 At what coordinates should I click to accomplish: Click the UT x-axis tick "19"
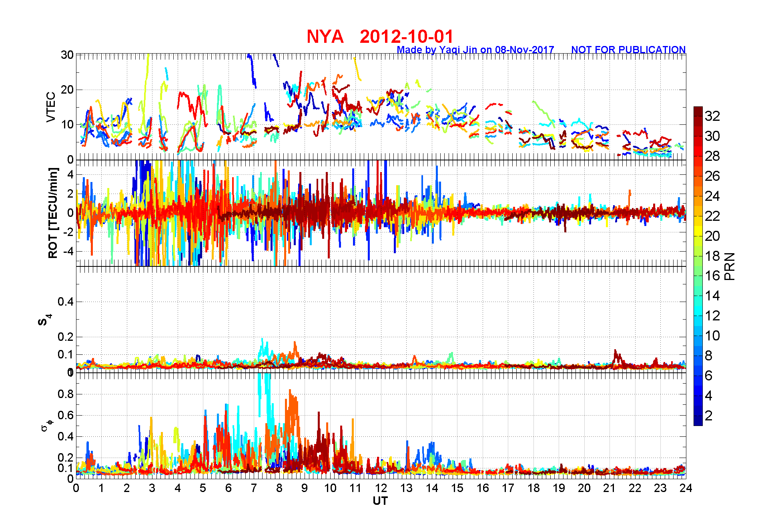[x=559, y=488]
